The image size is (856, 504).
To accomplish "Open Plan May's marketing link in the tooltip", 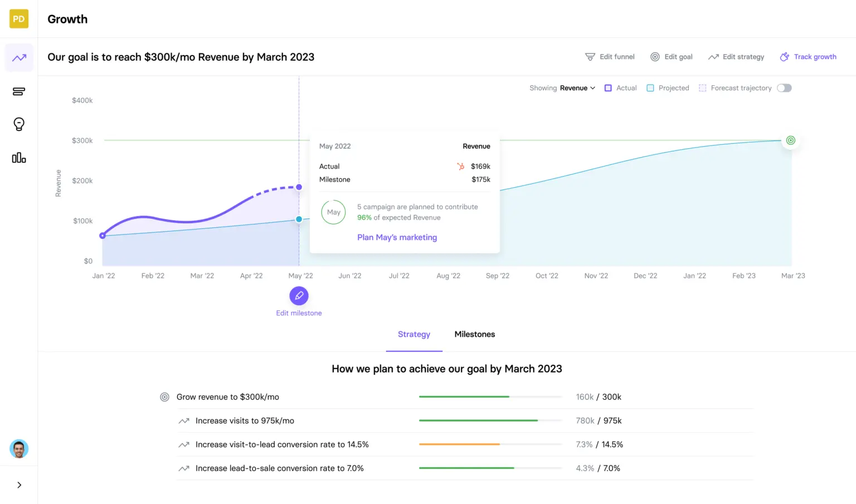I will coord(397,237).
